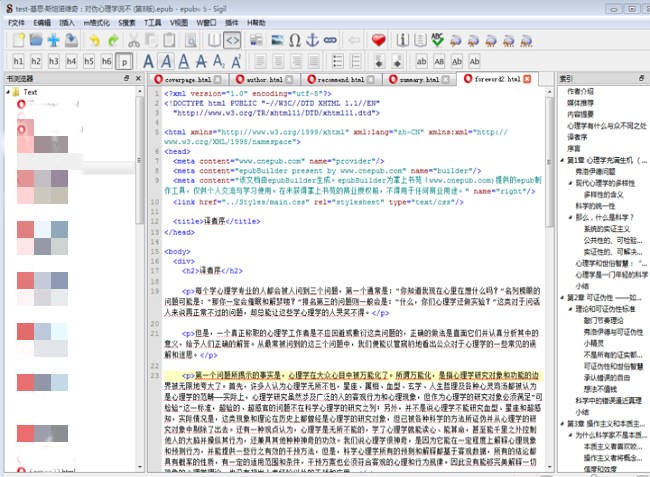Toggle bold text formatting button
The width and height of the screenshot is (650, 477).
150,61
